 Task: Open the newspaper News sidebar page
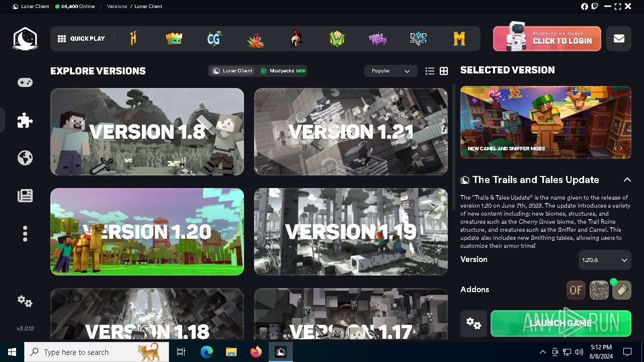click(25, 196)
